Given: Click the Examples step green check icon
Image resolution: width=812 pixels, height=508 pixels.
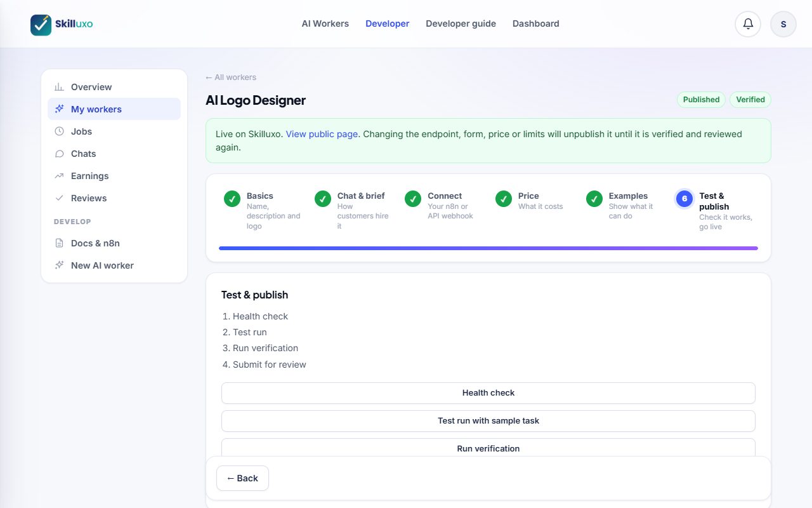Looking at the screenshot, I should point(594,199).
